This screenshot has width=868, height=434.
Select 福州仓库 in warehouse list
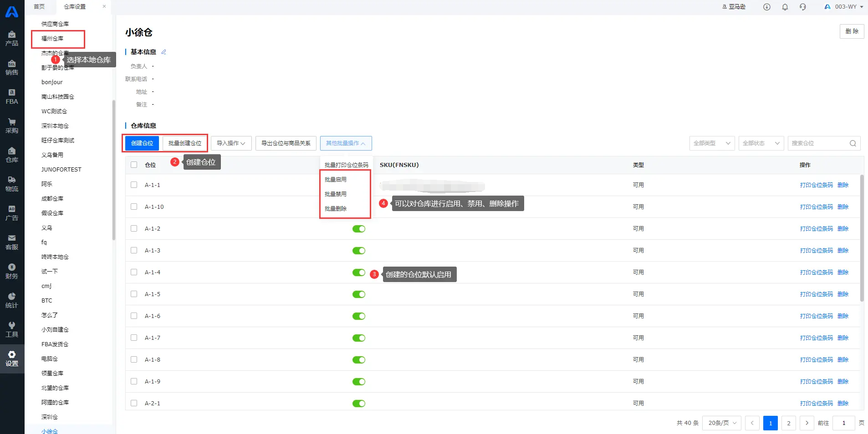[x=52, y=39]
